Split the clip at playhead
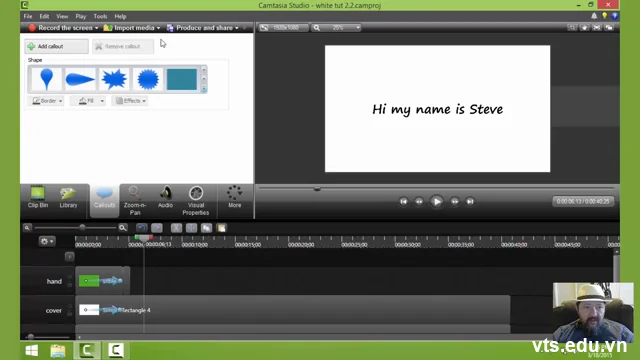This screenshot has width=640, height=360. [191, 227]
